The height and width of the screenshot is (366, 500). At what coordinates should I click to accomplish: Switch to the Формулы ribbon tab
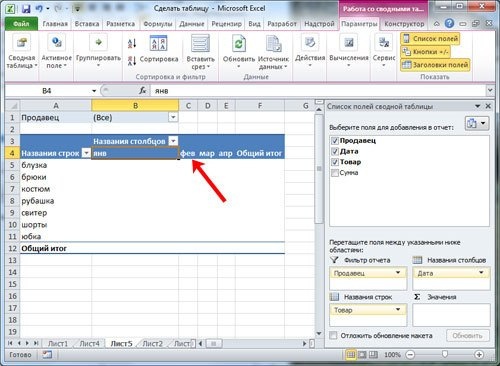click(x=158, y=24)
